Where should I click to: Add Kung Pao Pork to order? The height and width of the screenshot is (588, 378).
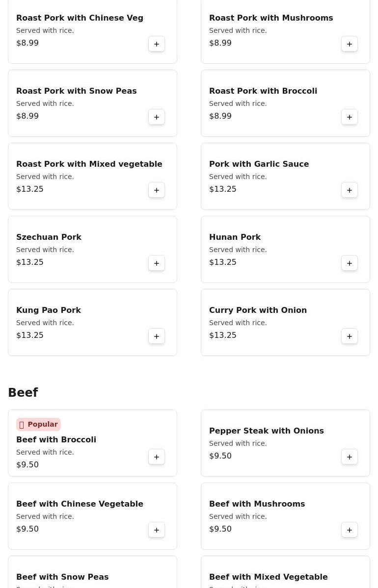pyautogui.click(x=157, y=336)
